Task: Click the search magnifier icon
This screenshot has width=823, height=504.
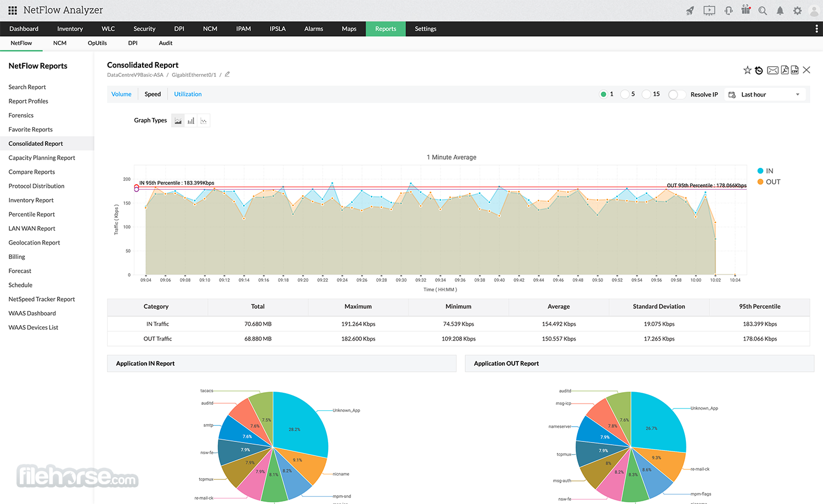Action: coord(763,10)
